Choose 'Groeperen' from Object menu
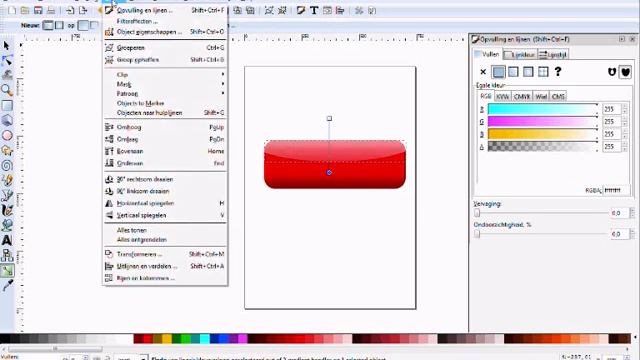 pyautogui.click(x=165, y=48)
